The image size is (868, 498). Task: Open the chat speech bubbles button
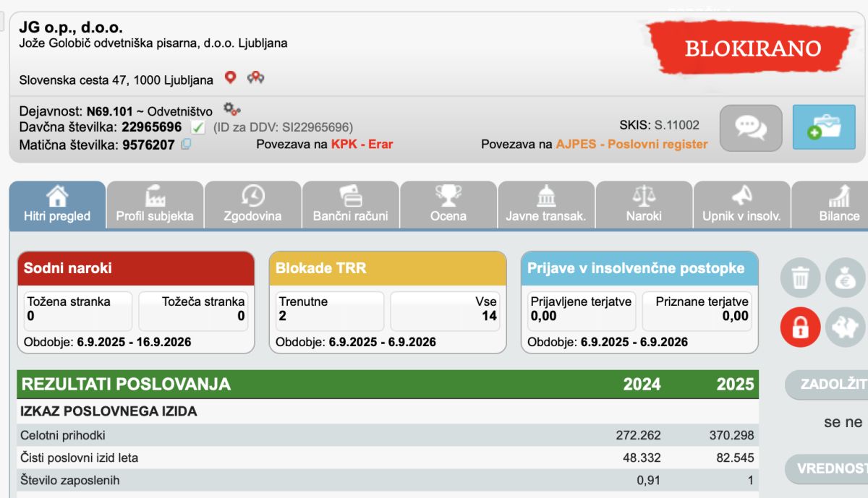751,127
